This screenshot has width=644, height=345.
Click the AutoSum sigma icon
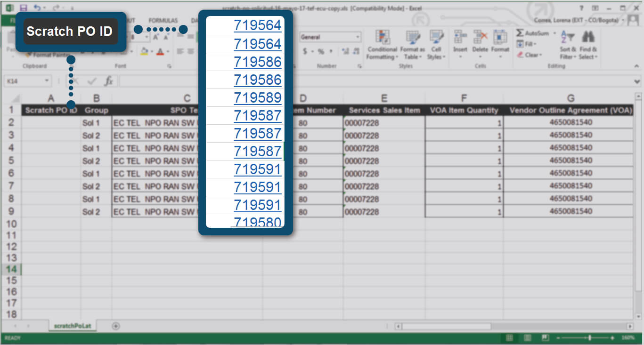[520, 33]
